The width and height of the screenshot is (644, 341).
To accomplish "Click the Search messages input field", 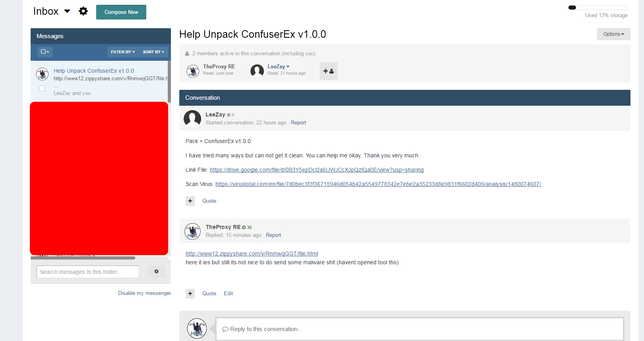I will [88, 272].
